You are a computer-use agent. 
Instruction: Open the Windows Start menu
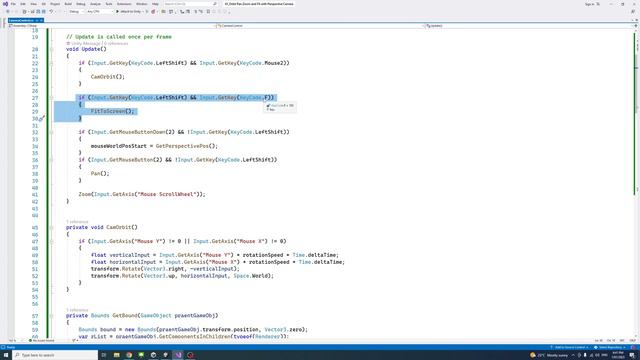(x=6, y=355)
